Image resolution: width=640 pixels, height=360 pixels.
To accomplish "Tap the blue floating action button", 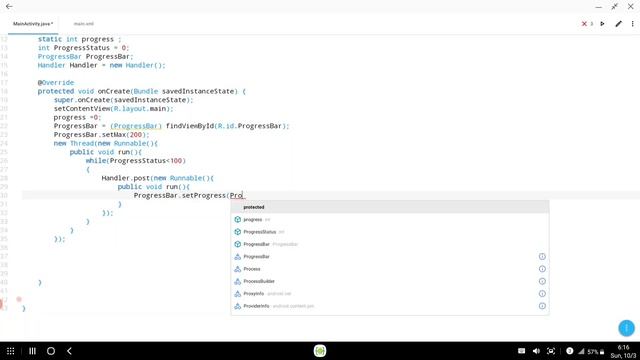I will point(626,328).
